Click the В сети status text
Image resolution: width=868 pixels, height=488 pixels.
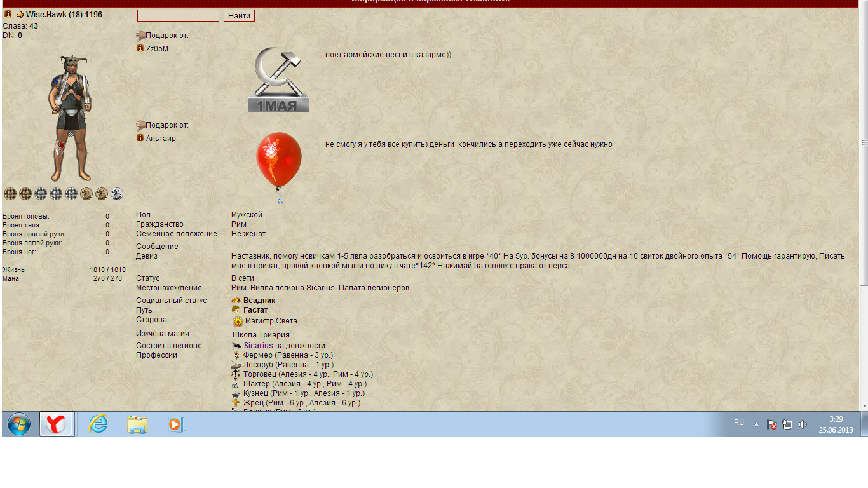click(243, 278)
